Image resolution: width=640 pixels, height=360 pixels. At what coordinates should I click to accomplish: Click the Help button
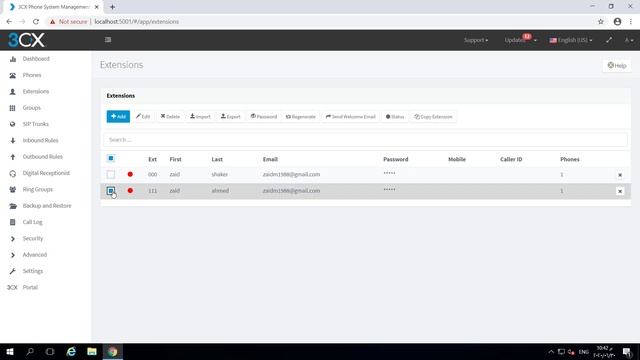point(617,66)
